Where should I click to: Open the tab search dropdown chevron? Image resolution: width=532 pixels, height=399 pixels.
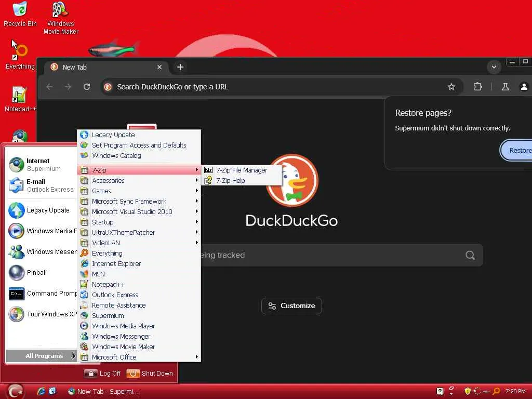(x=494, y=67)
